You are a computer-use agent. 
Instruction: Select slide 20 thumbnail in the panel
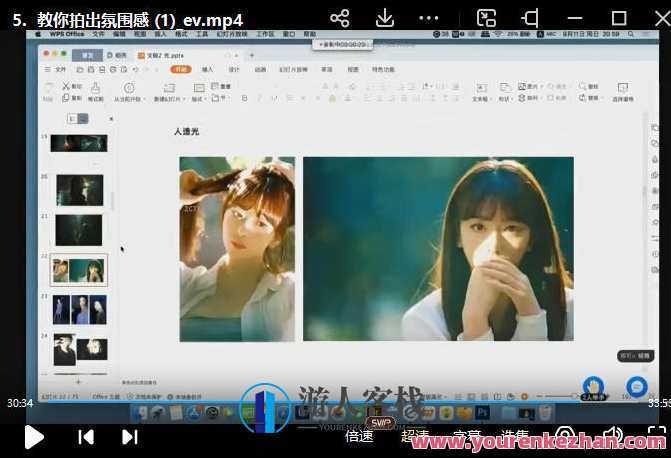pos(80,189)
